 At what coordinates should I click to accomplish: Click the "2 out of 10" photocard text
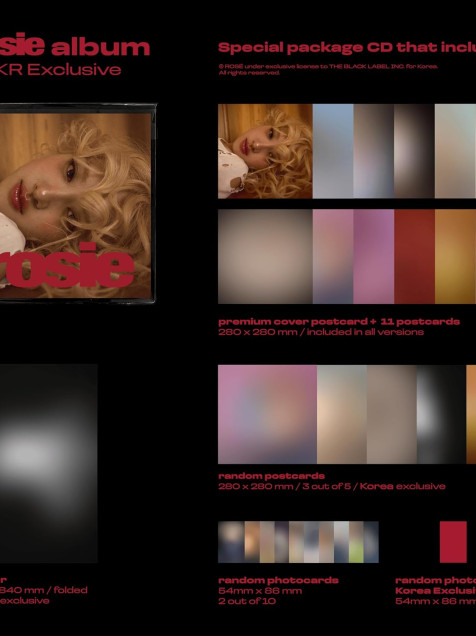[247, 601]
